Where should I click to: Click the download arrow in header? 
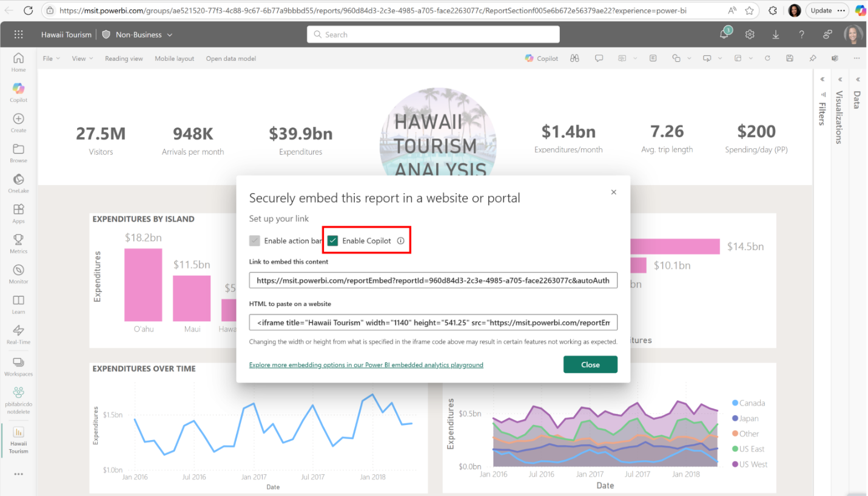[776, 35]
